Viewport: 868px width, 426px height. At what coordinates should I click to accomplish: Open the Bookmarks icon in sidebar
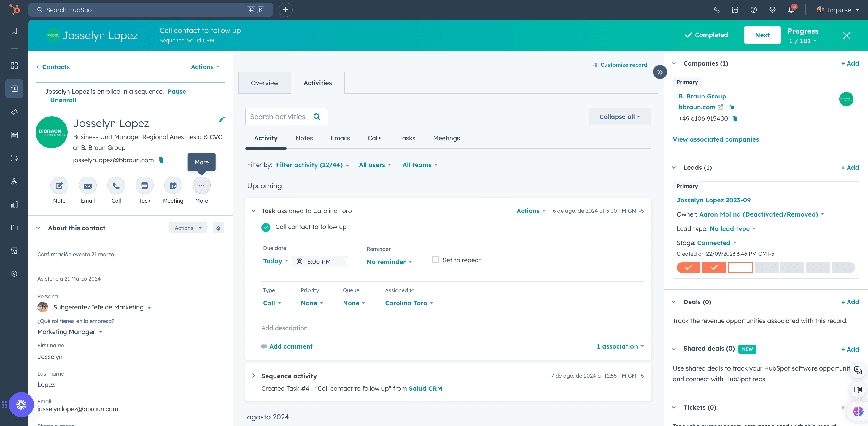(14, 31)
